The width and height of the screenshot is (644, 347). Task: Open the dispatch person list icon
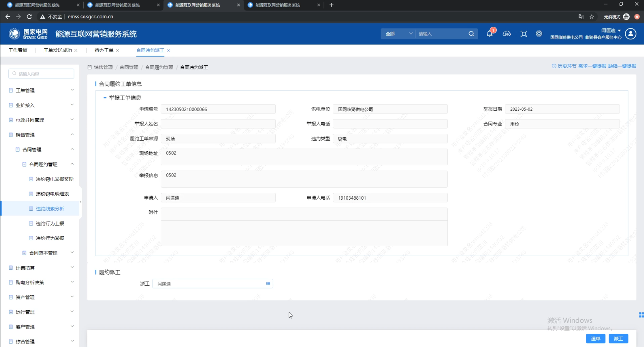point(268,284)
